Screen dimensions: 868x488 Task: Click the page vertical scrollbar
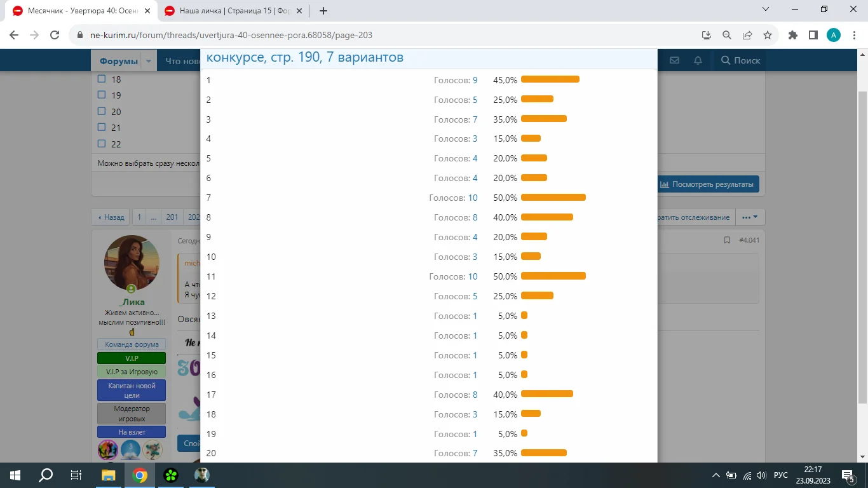862,247
